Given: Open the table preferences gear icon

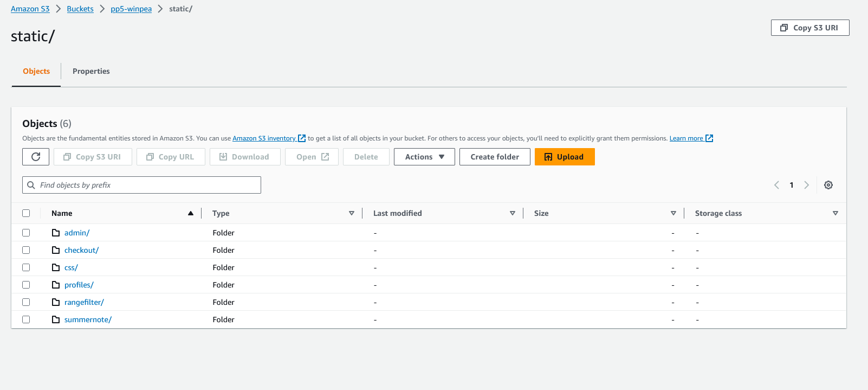Looking at the screenshot, I should click(828, 185).
